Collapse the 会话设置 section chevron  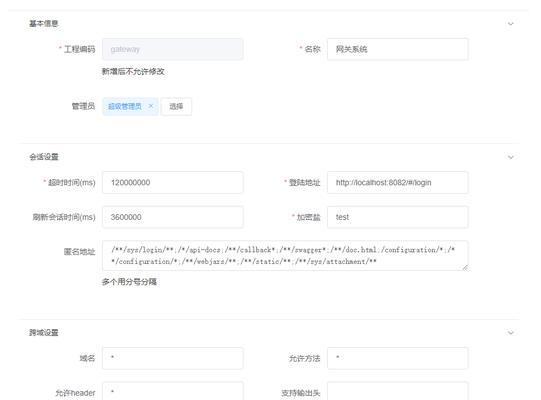(x=511, y=157)
